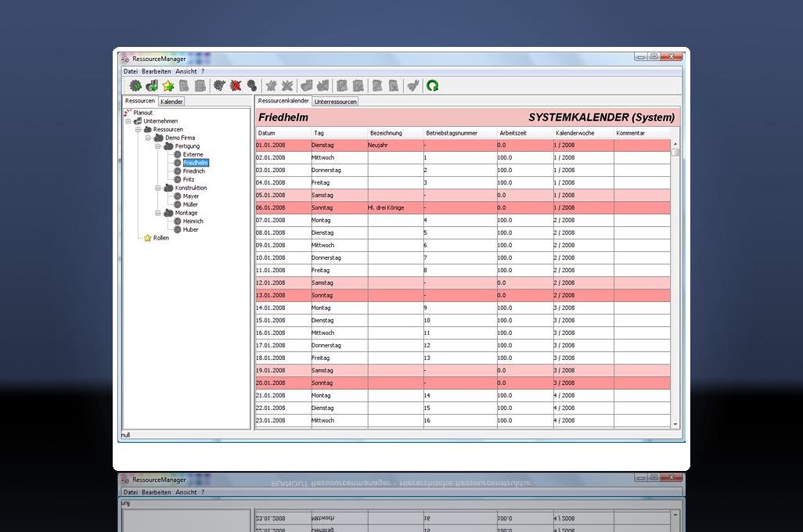Click the calendar scrollbar down arrow
The width and height of the screenshot is (803, 532).
point(675,425)
